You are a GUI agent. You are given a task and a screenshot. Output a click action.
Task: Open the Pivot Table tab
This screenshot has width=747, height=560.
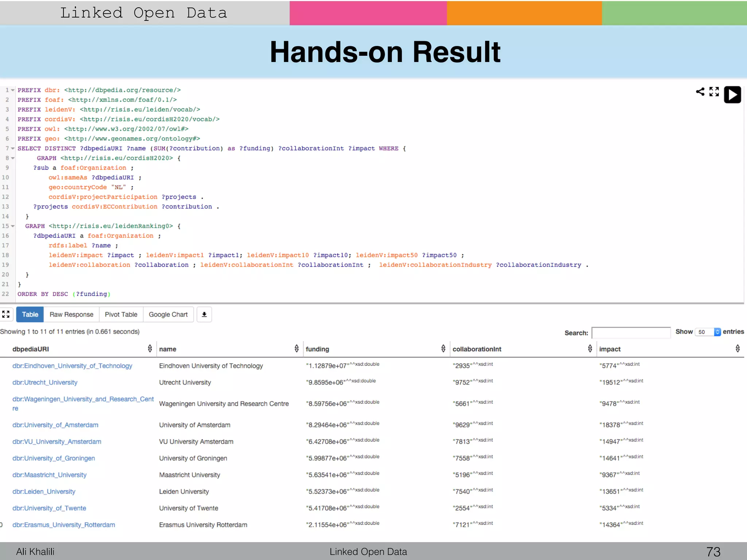click(x=121, y=314)
